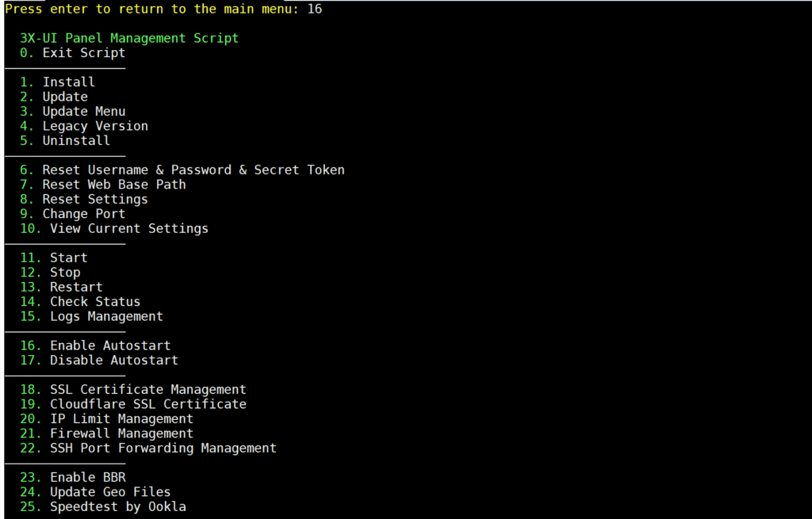
Task: Click the "5. Uninstall" option
Action: coord(65,141)
